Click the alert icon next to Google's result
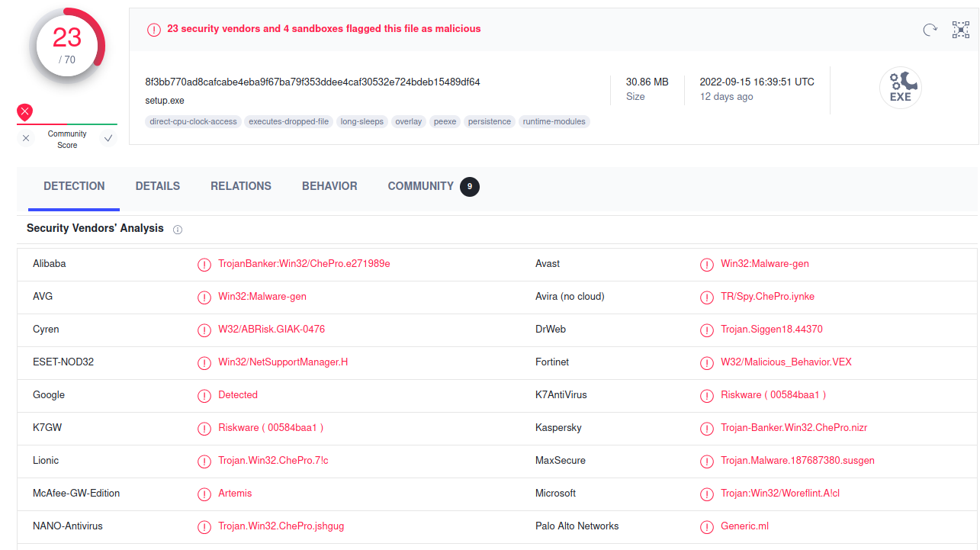This screenshot has height=550, width=980. [204, 396]
